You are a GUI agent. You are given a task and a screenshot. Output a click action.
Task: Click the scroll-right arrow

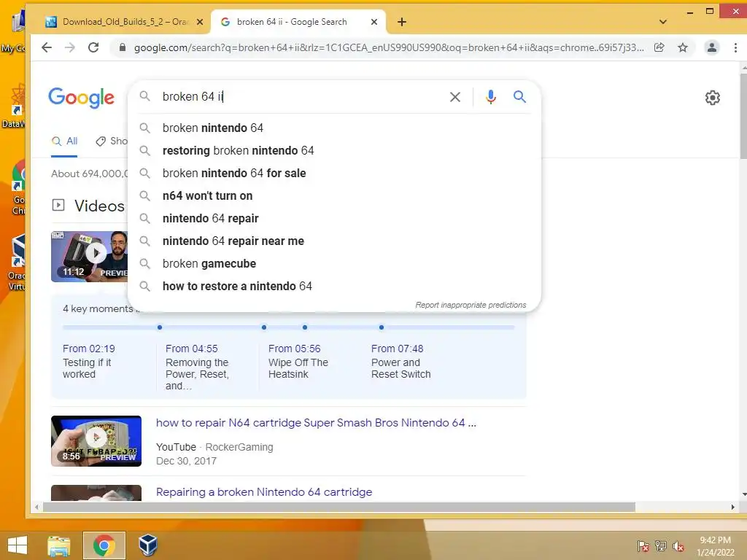(x=732, y=507)
